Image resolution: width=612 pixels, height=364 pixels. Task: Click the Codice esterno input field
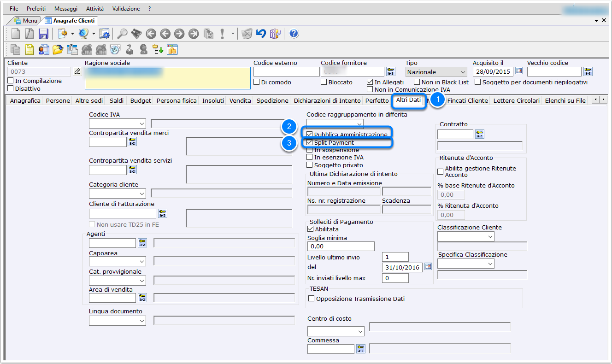point(287,72)
